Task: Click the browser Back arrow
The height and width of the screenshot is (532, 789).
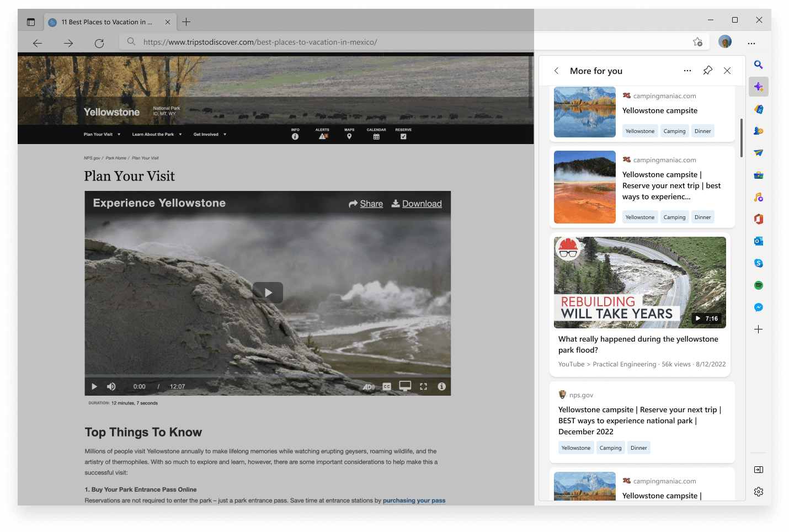Action: [38, 43]
